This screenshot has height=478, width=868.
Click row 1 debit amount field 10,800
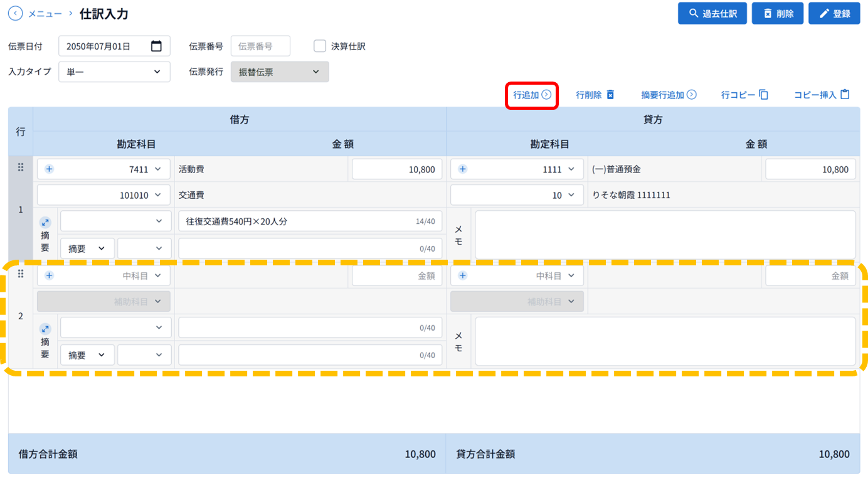tap(397, 169)
